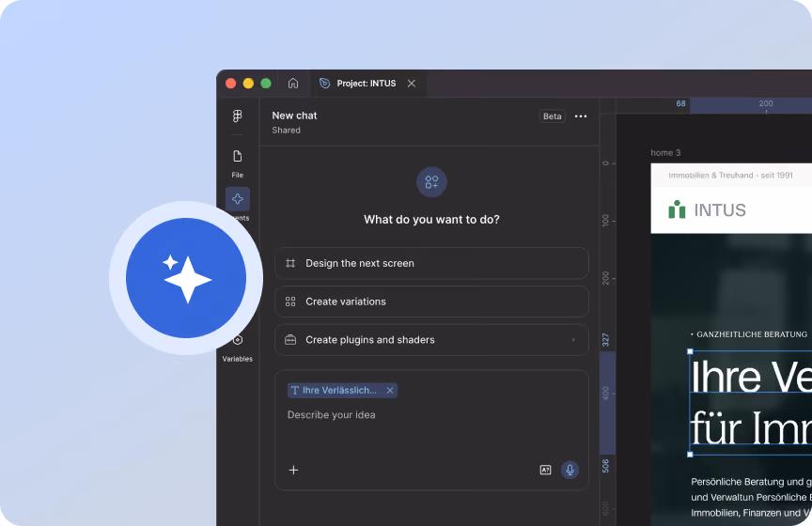Click the INTUS logo on canvas
Screen dimensions: 812x526
(707, 209)
